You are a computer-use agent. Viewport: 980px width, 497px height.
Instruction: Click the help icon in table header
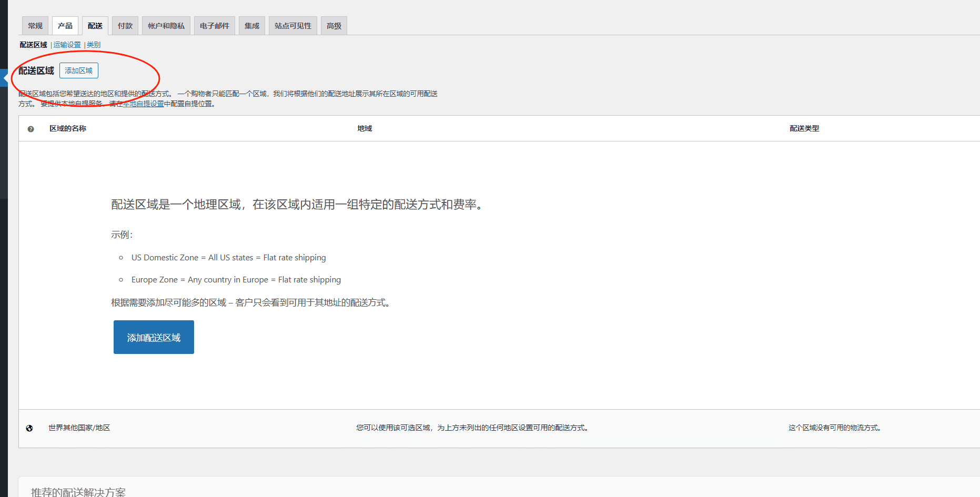[x=31, y=129]
